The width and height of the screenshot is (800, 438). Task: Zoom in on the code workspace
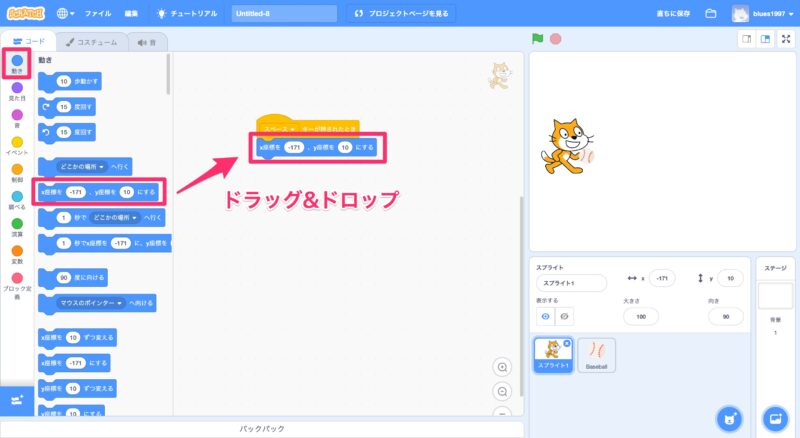click(503, 367)
